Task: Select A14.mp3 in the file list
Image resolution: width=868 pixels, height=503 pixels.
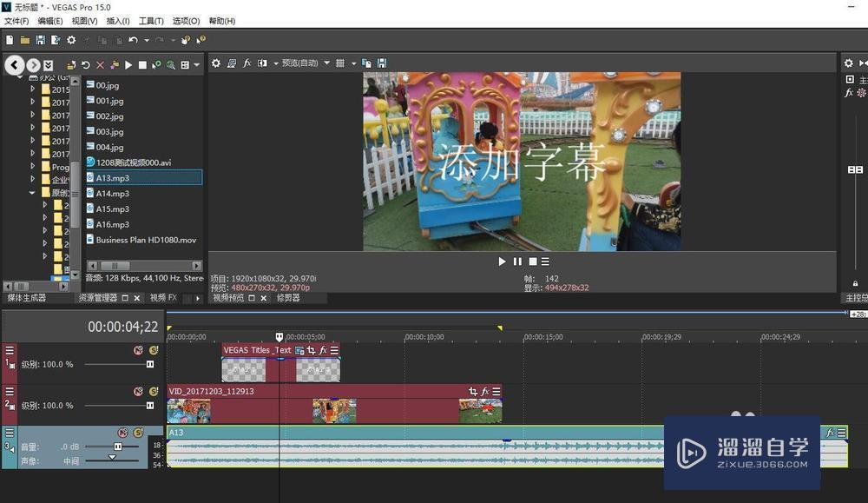Action: tap(112, 194)
